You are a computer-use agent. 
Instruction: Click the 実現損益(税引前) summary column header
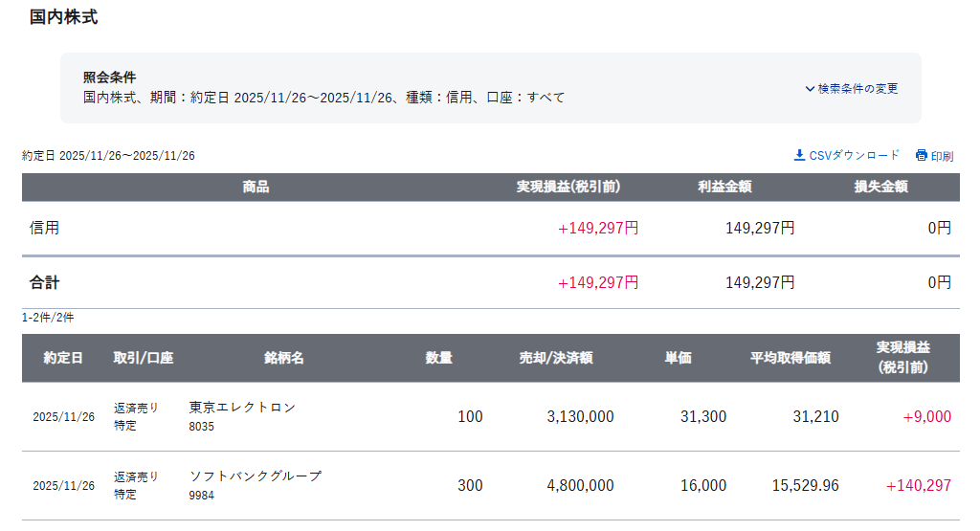pos(568,188)
